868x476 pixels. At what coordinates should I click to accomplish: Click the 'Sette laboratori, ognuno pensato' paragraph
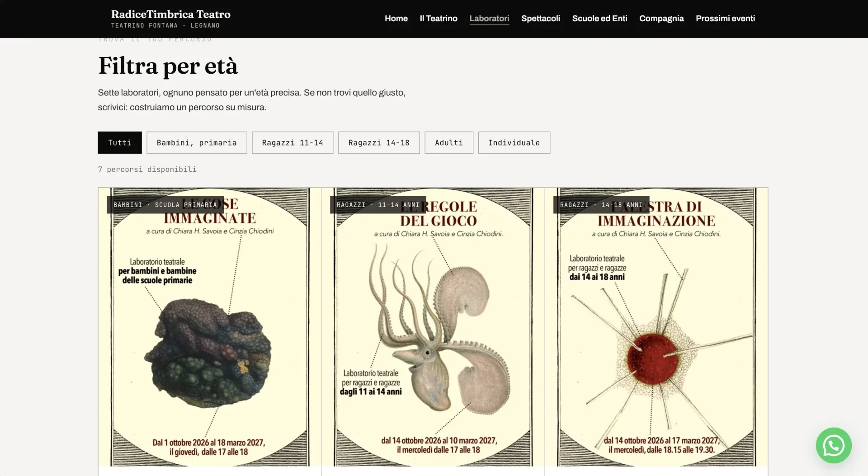pyautogui.click(x=252, y=100)
